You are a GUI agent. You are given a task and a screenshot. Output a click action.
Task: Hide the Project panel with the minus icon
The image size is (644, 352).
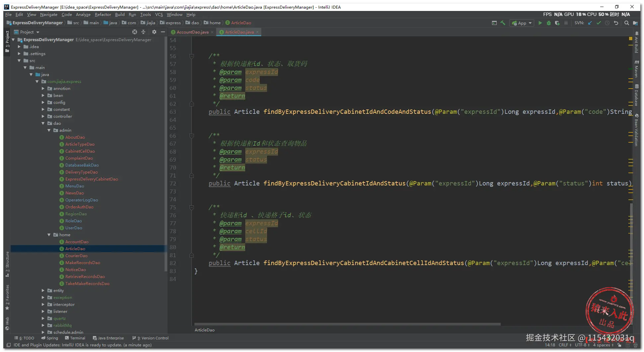163,32
